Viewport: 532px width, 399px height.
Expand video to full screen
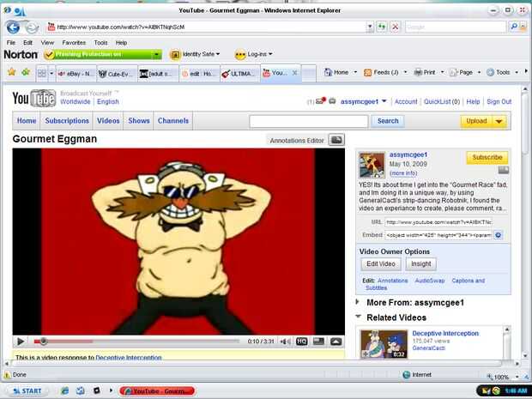click(336, 342)
